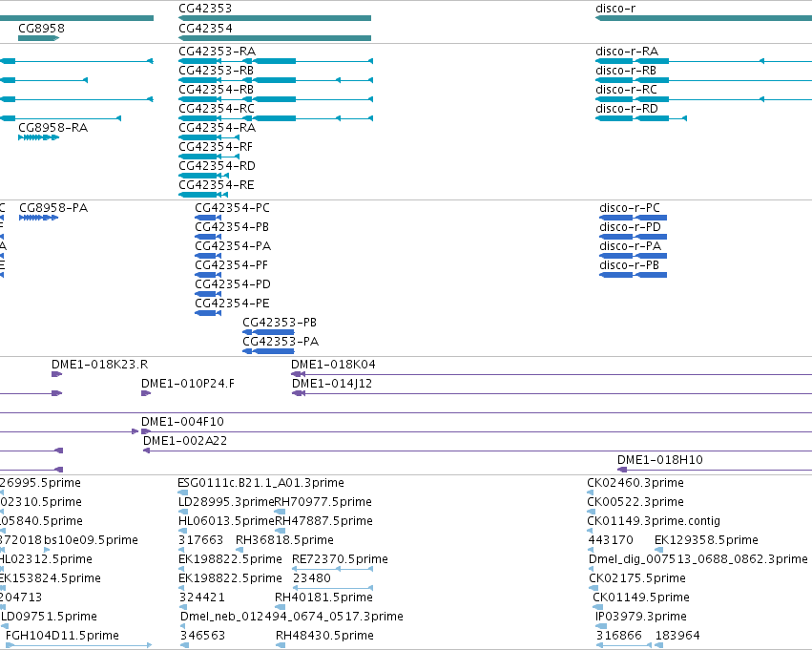Viewport: 812px width, 650px height.
Task: Click EST RE72370.5prime
Action: click(x=332, y=569)
